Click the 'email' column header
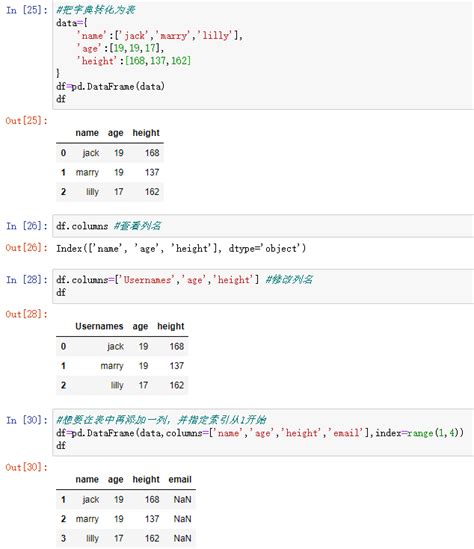The image size is (474, 549). (180, 479)
